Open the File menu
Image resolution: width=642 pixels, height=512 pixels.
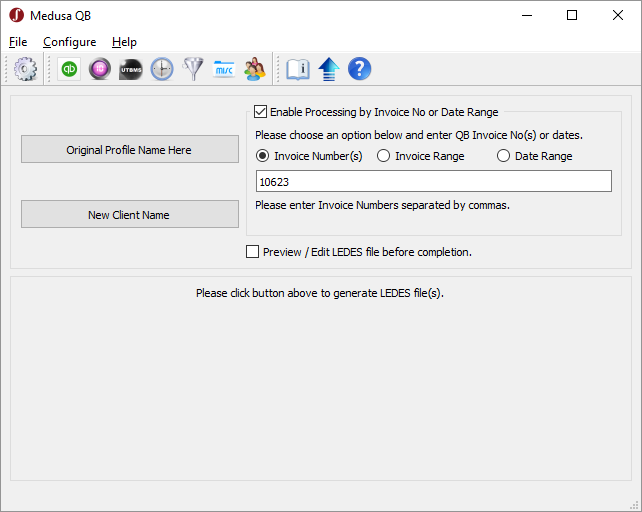pyautogui.click(x=18, y=42)
